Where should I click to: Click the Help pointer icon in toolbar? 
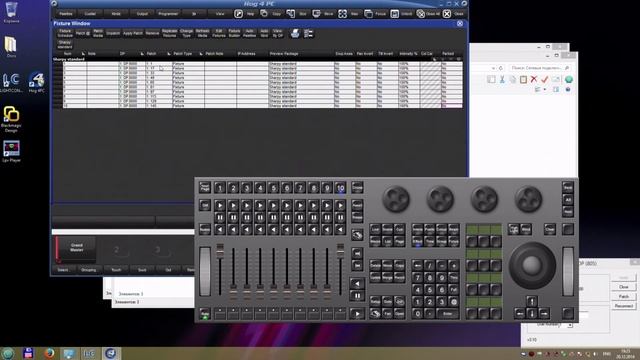[x=238, y=14]
